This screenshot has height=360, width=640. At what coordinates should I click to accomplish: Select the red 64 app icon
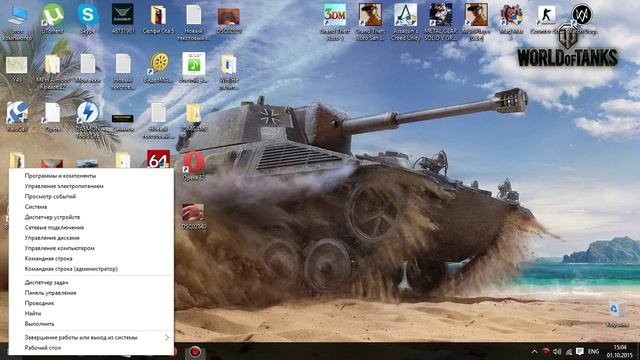(158, 160)
